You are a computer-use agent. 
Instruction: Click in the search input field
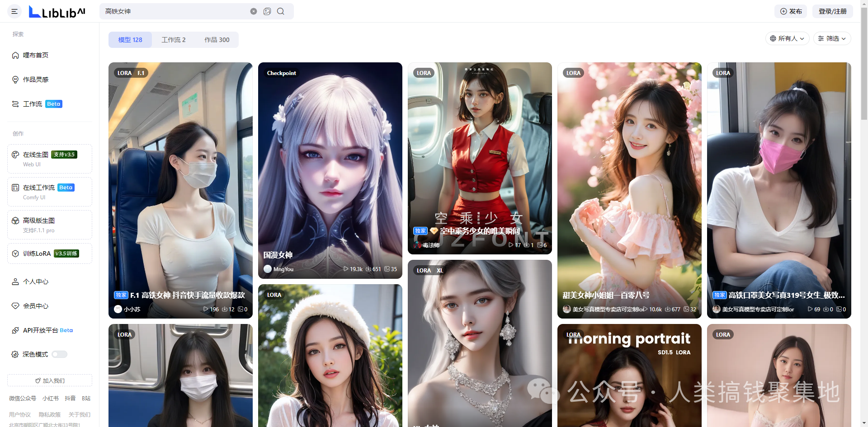tap(176, 11)
